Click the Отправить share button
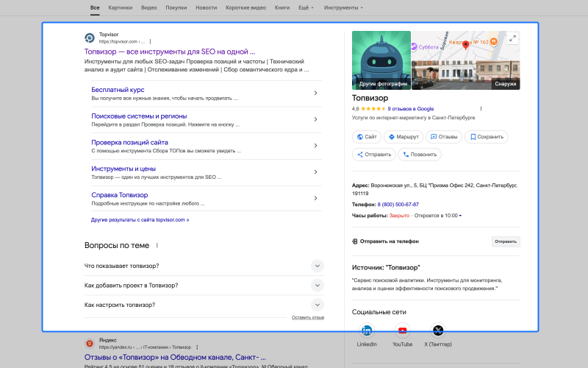588x368 pixels. point(374,155)
